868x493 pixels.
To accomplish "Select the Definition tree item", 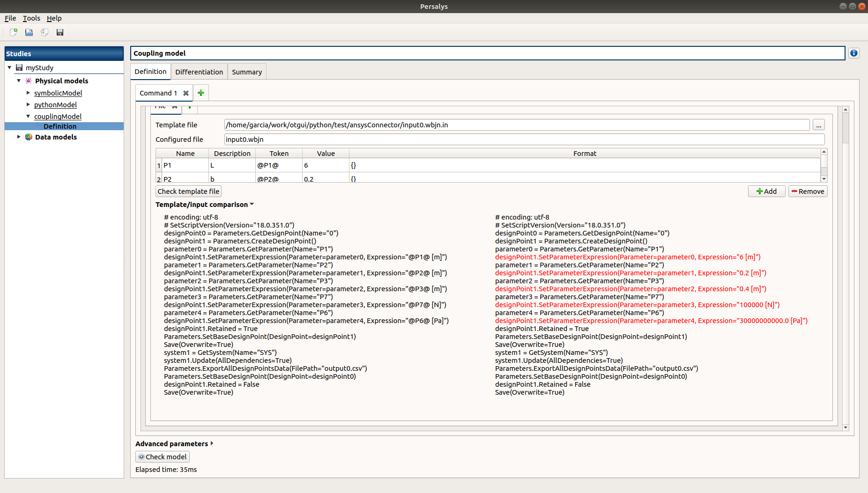I will [60, 126].
